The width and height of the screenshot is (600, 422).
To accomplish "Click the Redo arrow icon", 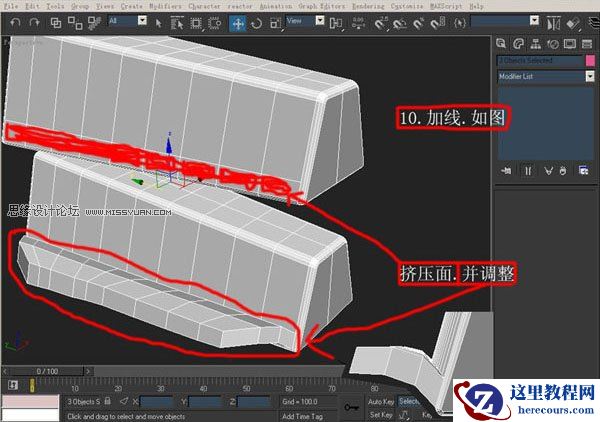I will [x=34, y=23].
